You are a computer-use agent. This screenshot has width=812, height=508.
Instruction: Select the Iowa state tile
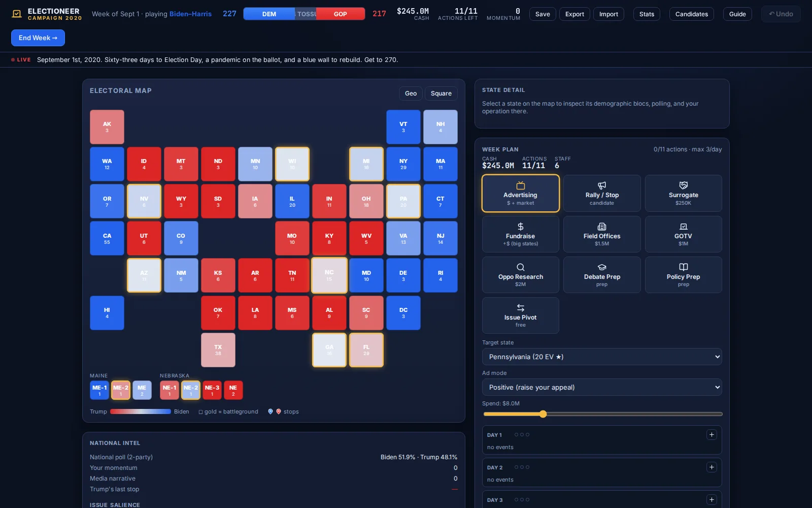(255, 201)
